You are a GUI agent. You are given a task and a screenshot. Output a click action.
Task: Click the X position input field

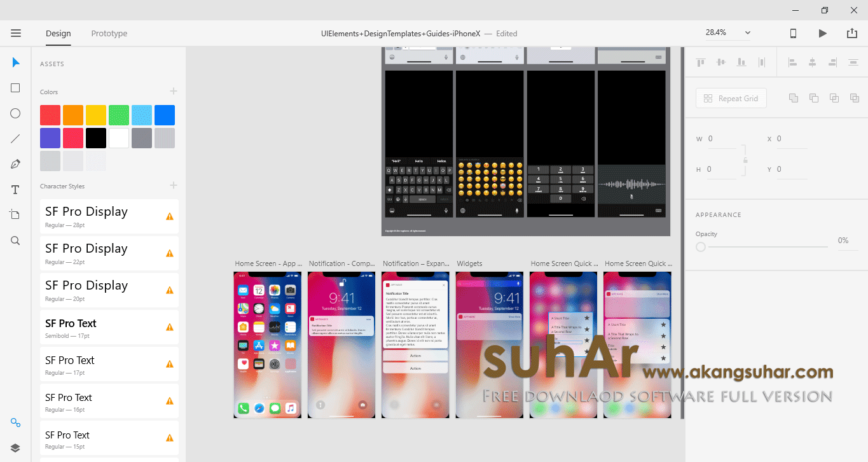pyautogui.click(x=792, y=139)
